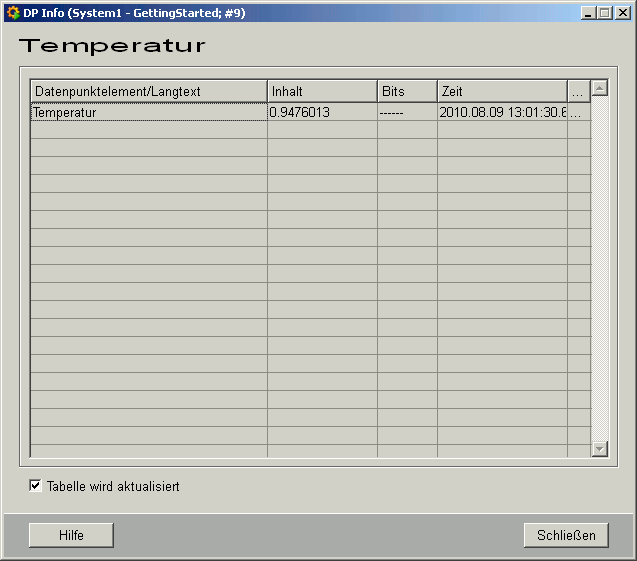Click the '...' cell in the Temperatur row

[578, 113]
